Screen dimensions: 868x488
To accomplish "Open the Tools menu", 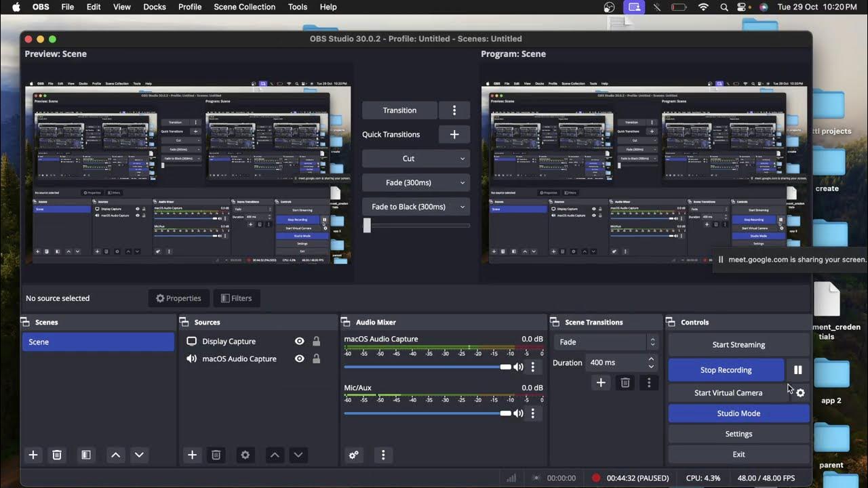I will (x=298, y=7).
